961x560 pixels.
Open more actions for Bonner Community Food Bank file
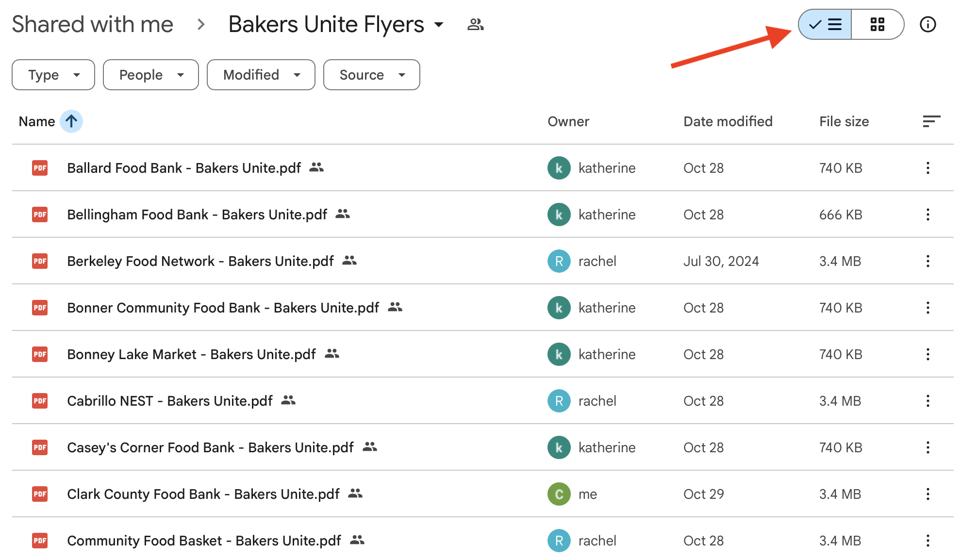tap(928, 308)
